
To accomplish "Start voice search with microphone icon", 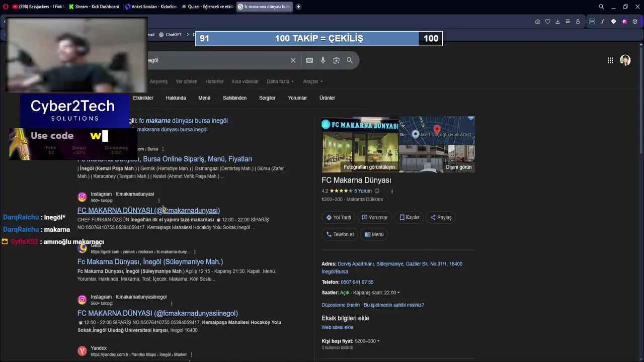I will coord(323,60).
